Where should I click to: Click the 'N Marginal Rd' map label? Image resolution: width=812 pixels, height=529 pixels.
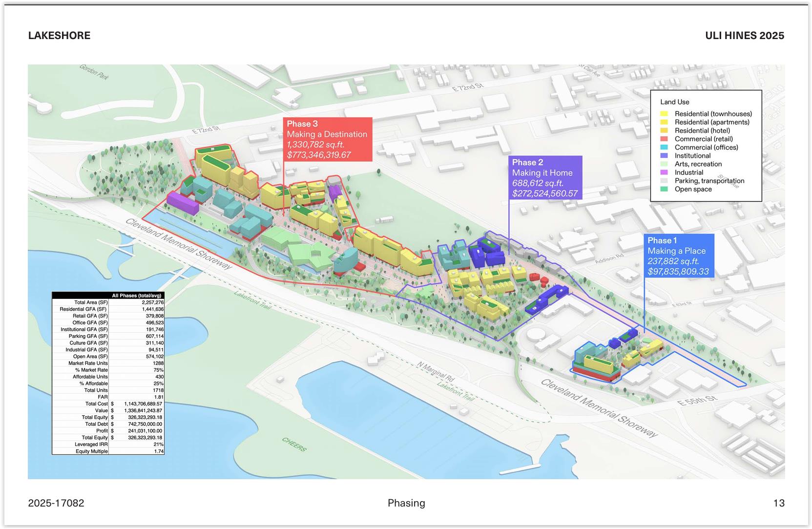point(436,372)
